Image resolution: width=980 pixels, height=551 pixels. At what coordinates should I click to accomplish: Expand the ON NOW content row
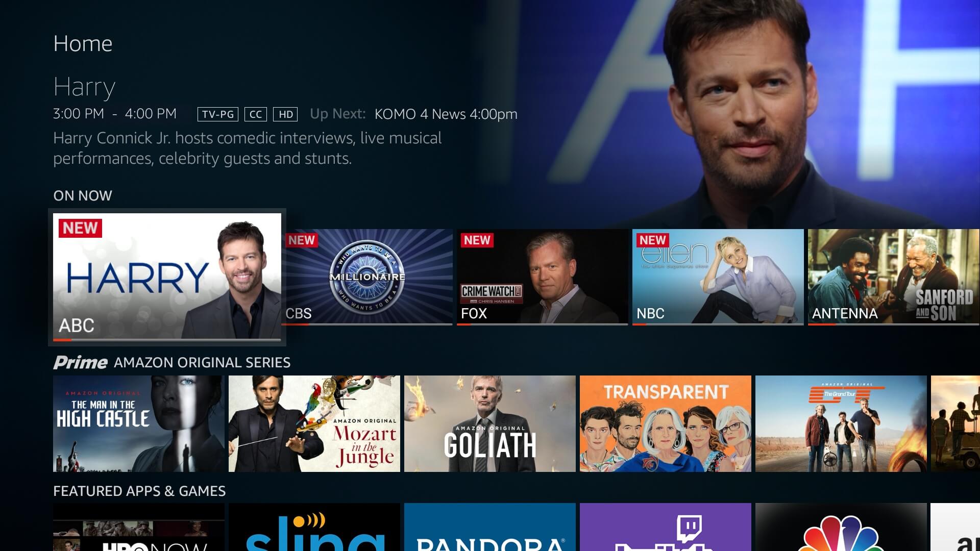82,195
